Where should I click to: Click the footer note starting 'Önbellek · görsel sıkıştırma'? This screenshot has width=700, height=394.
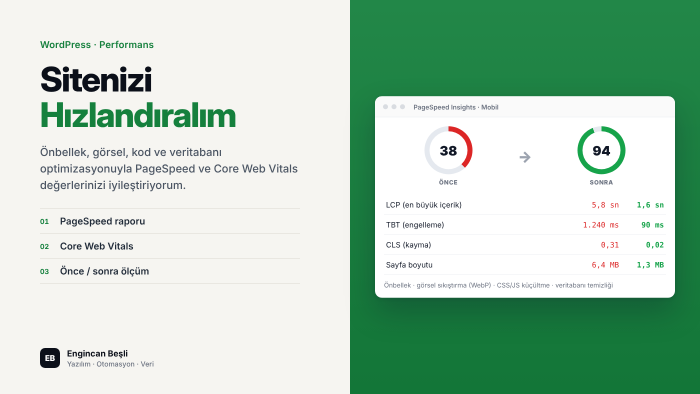499,285
